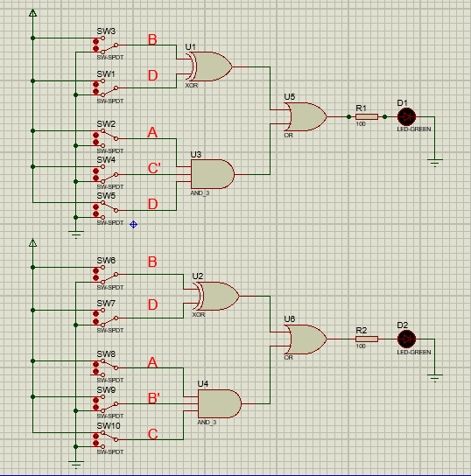
Task: Toggle switch SW3 on input B
Action: click(x=107, y=45)
